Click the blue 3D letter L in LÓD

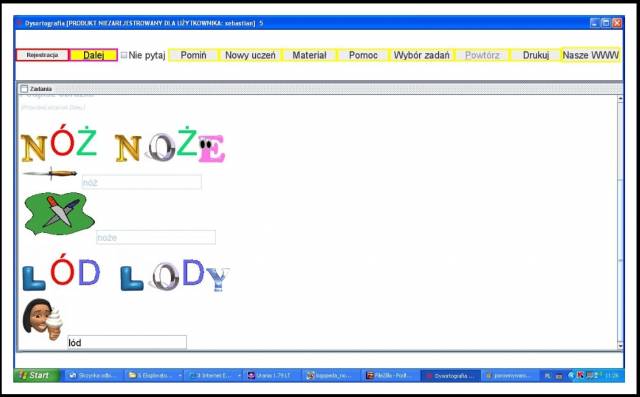click(x=33, y=278)
